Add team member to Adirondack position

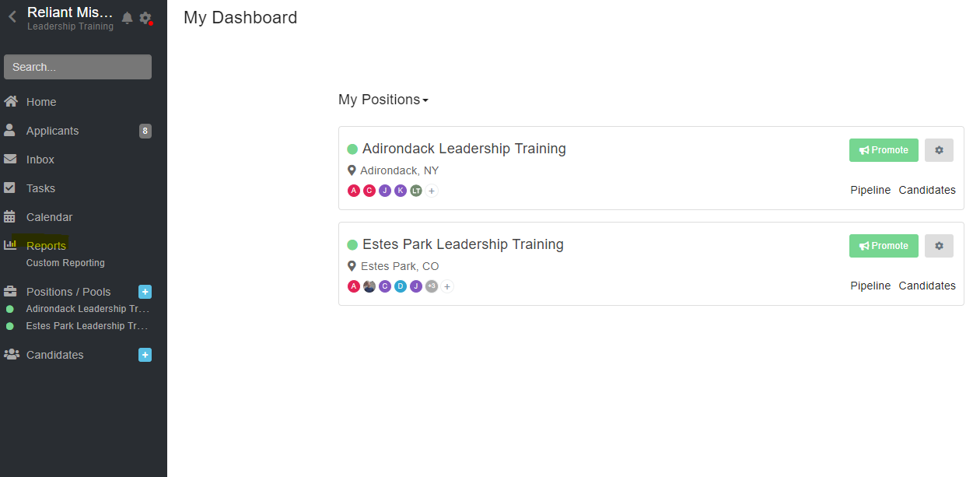(x=432, y=191)
